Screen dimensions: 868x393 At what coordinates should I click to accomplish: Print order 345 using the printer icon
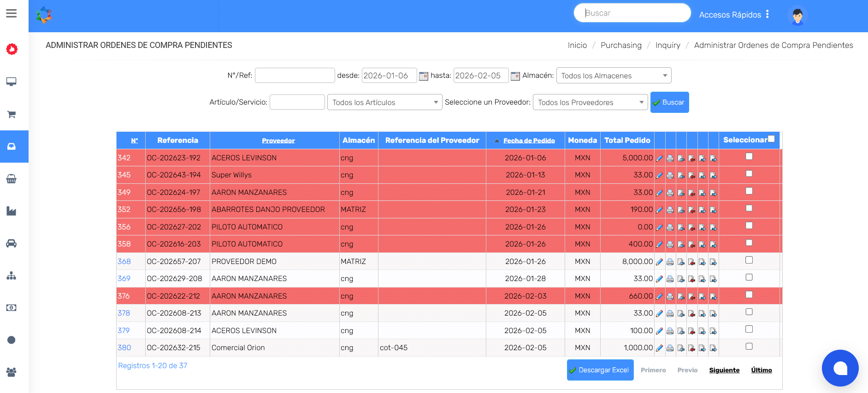click(670, 176)
